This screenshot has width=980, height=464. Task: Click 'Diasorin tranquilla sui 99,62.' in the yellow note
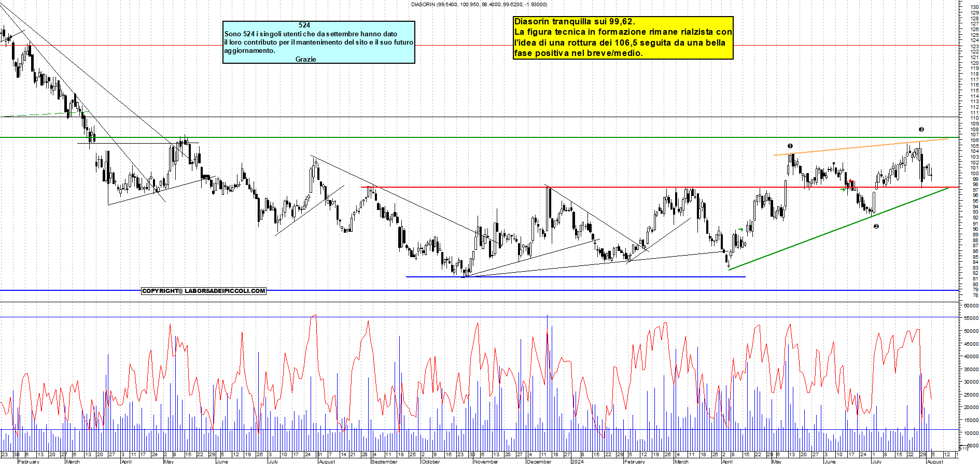(575, 21)
